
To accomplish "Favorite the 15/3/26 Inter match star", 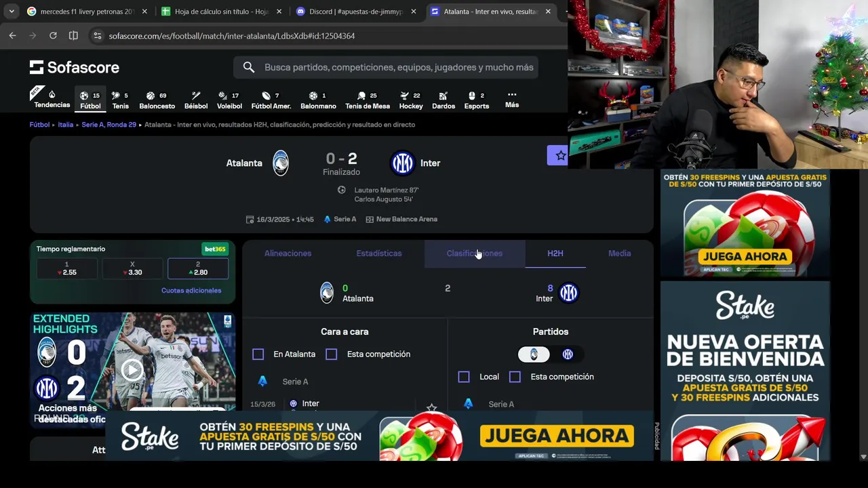I will [x=431, y=407].
